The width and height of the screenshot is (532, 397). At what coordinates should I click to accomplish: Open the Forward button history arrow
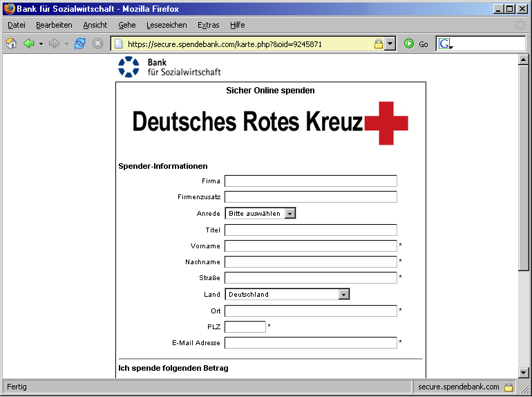pyautogui.click(x=66, y=44)
